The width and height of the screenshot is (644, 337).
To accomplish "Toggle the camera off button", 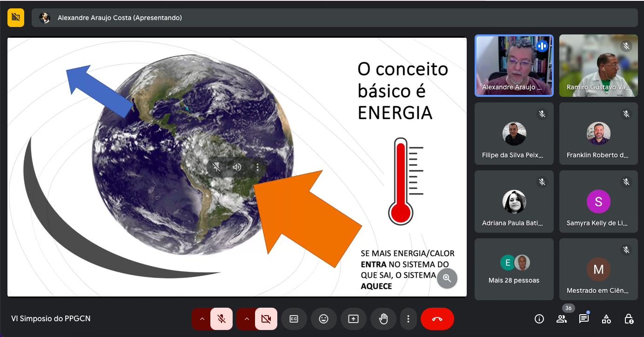I will point(266,319).
